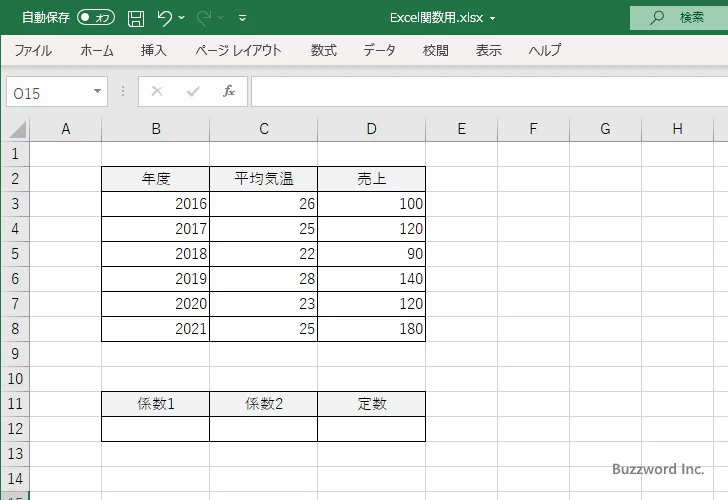Select the 売上 cell with 180
This screenshot has width=728, height=500.
tap(371, 329)
